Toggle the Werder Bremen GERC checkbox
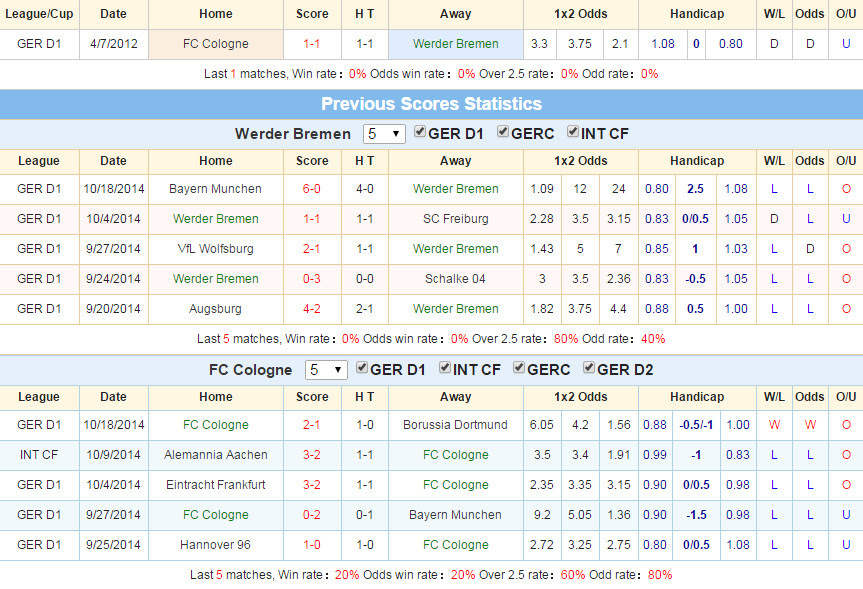 click(x=503, y=132)
